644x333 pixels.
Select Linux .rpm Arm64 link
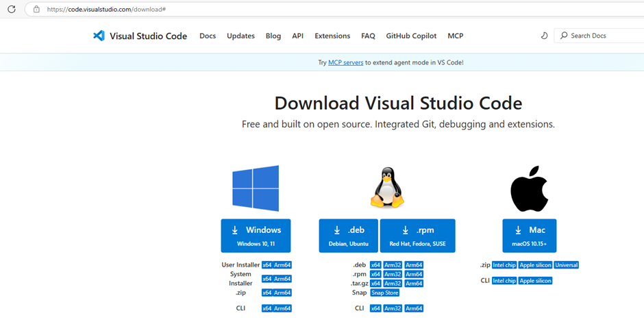pyautogui.click(x=414, y=274)
